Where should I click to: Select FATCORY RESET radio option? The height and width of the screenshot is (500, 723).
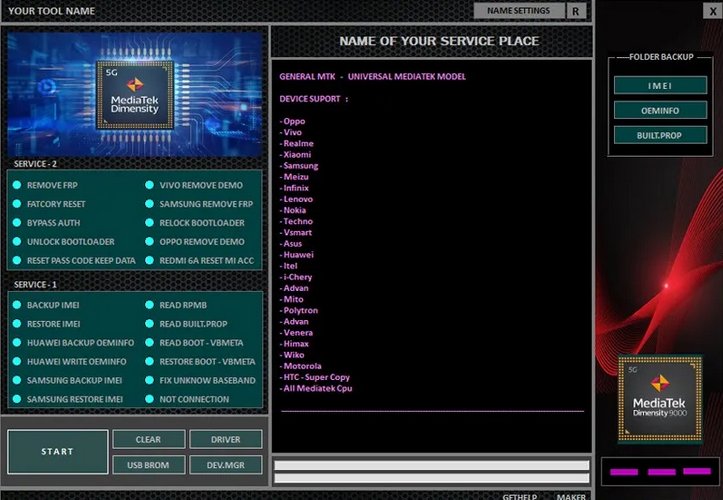(49, 204)
